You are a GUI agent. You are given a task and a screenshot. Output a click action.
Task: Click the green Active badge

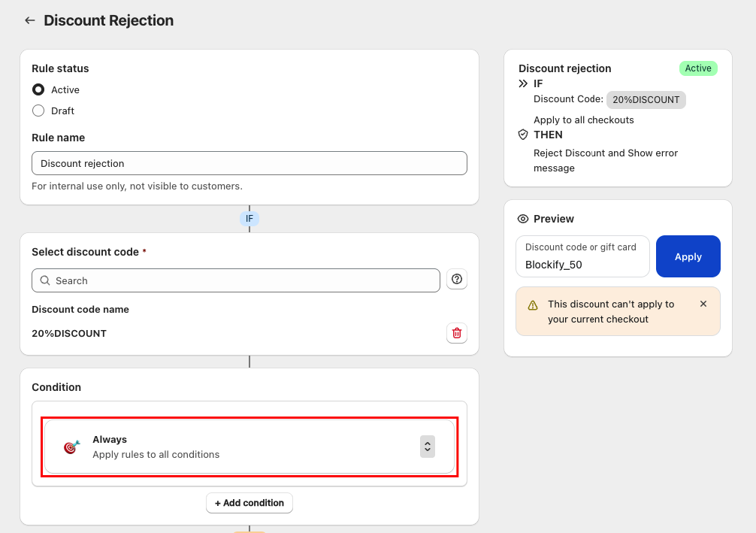tap(698, 68)
